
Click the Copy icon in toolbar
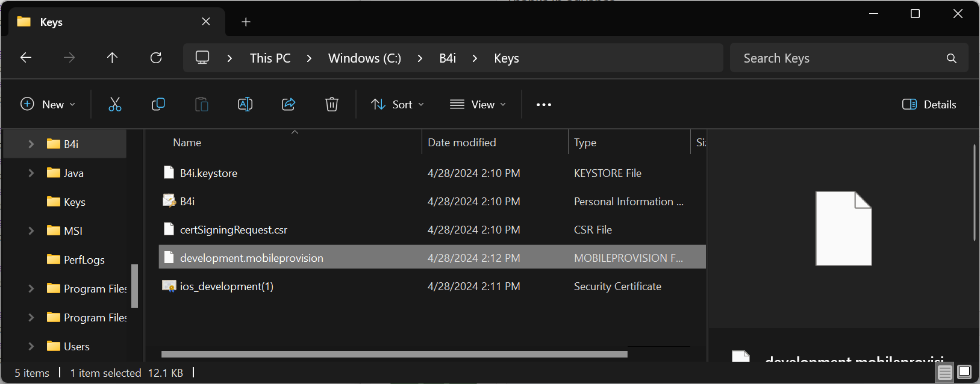tap(158, 105)
